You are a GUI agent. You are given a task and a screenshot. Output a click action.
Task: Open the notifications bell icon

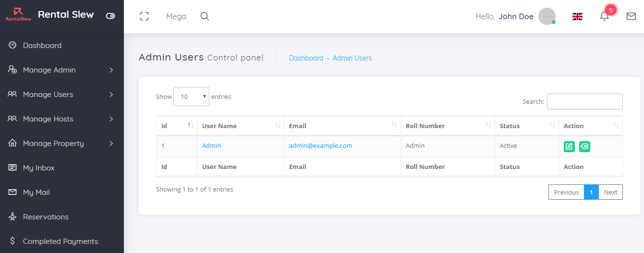[x=604, y=16]
